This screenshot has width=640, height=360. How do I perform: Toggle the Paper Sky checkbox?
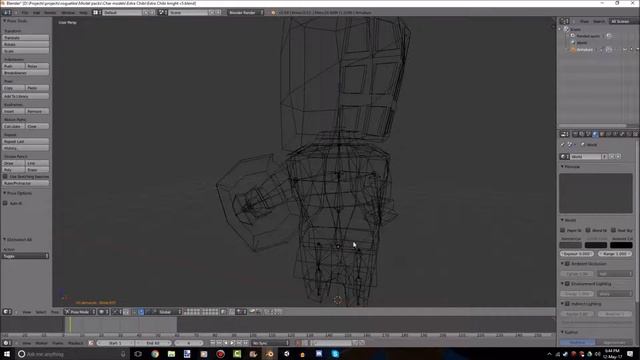[562, 231]
